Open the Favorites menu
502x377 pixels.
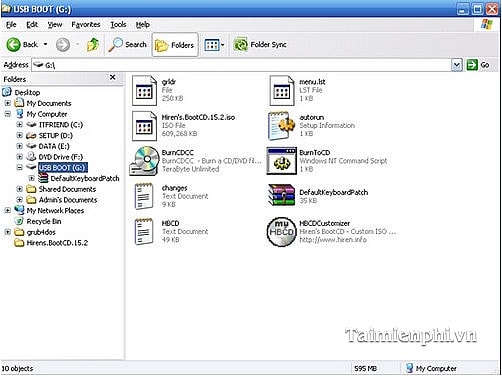point(86,25)
